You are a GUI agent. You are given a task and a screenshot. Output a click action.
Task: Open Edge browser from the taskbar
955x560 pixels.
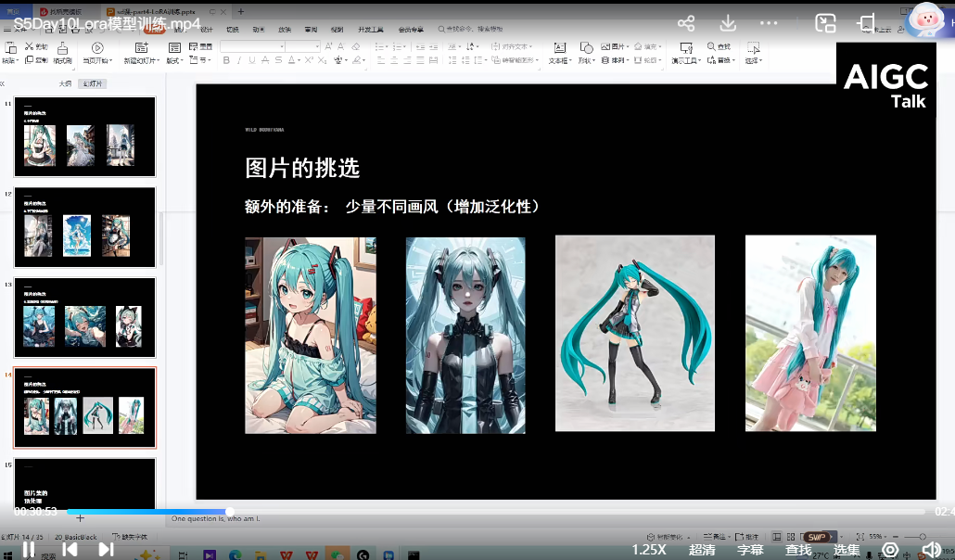pyautogui.click(x=236, y=554)
